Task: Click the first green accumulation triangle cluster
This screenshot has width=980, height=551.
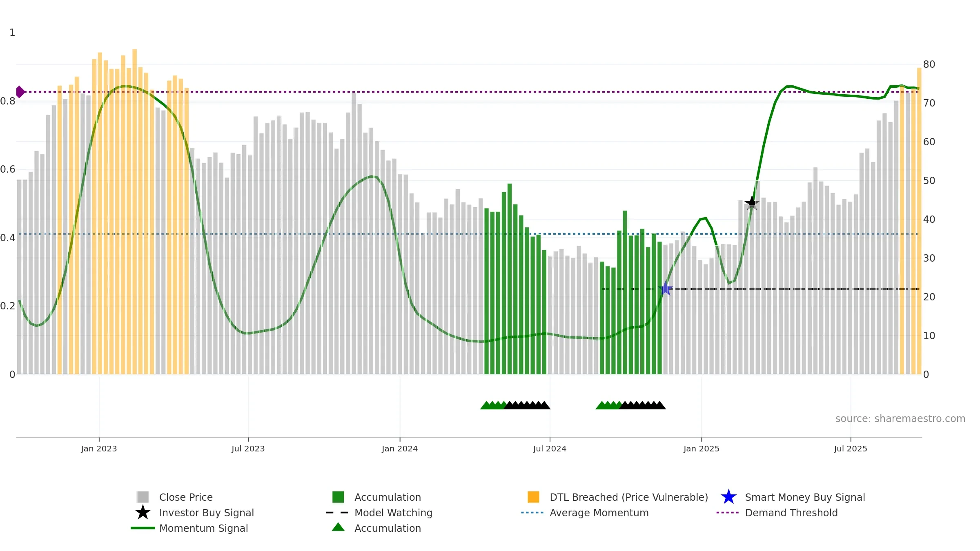Action: point(493,405)
